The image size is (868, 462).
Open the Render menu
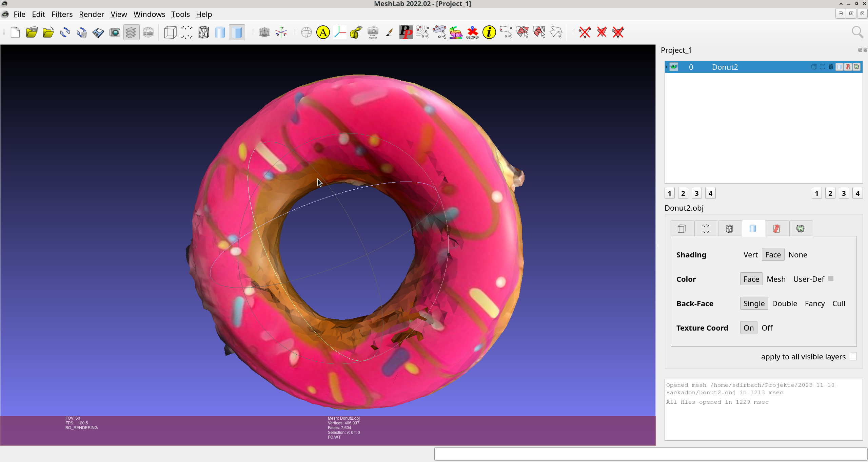tap(91, 14)
